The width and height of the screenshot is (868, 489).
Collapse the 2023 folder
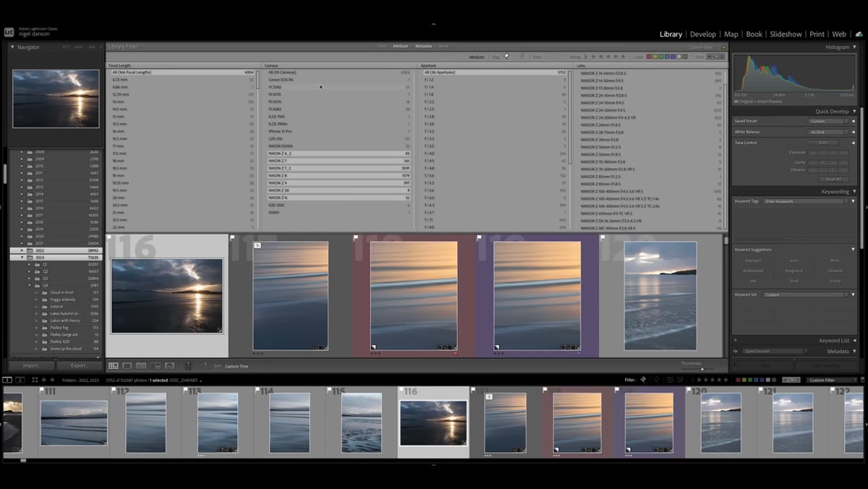tap(22, 257)
